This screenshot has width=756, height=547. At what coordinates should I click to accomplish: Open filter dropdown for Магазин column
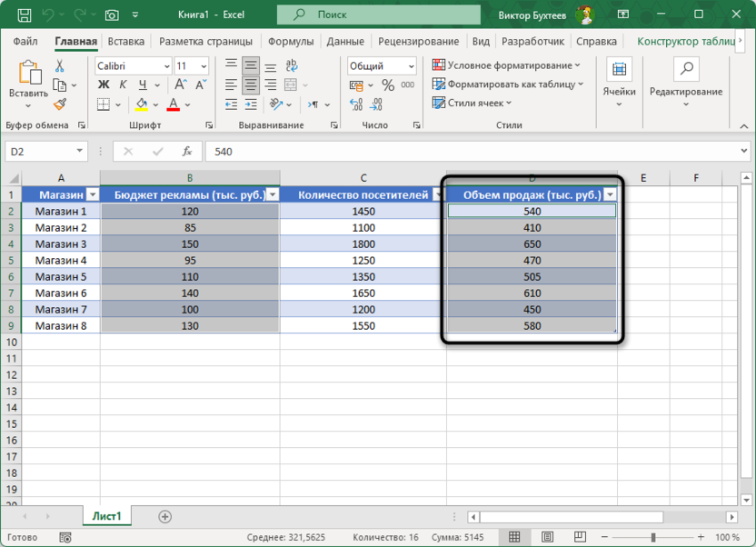92,194
